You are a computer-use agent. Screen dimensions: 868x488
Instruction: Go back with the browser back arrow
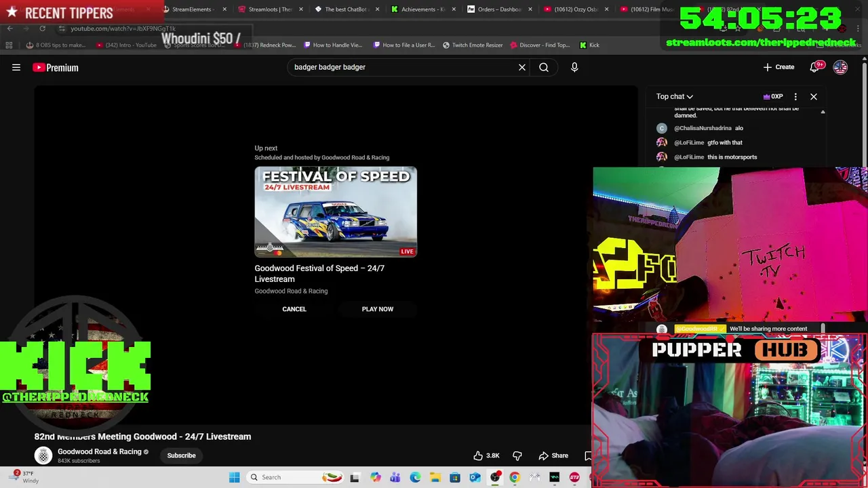pyautogui.click(x=9, y=28)
